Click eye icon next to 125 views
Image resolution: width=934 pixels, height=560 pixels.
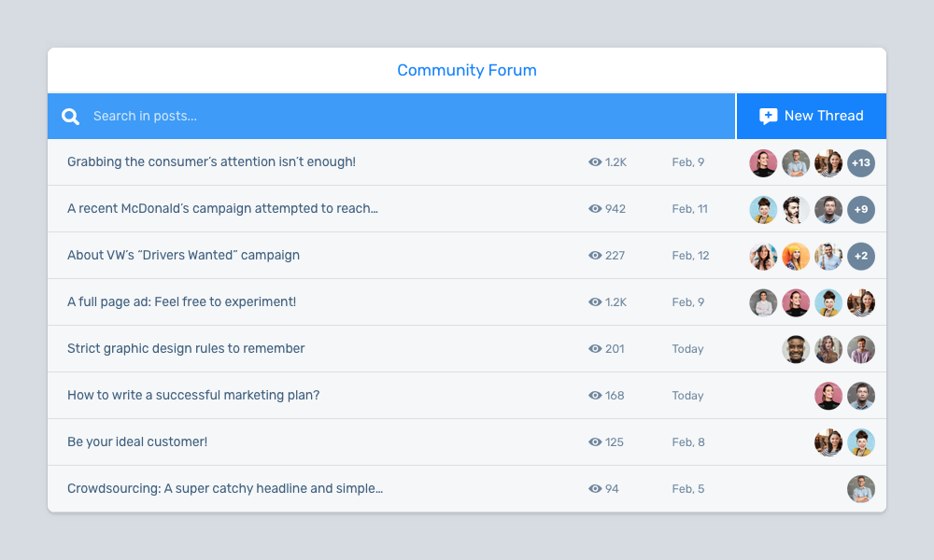(595, 442)
